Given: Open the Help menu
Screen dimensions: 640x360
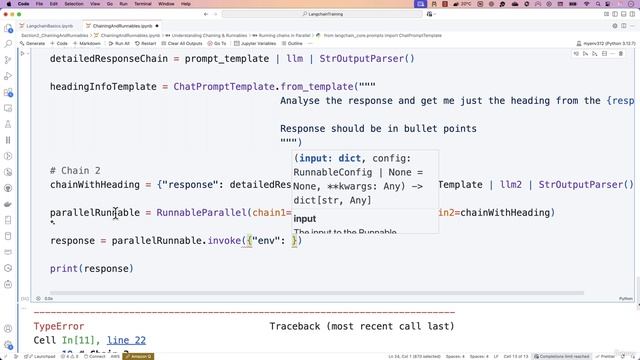Looking at the screenshot, I should point(186,4).
